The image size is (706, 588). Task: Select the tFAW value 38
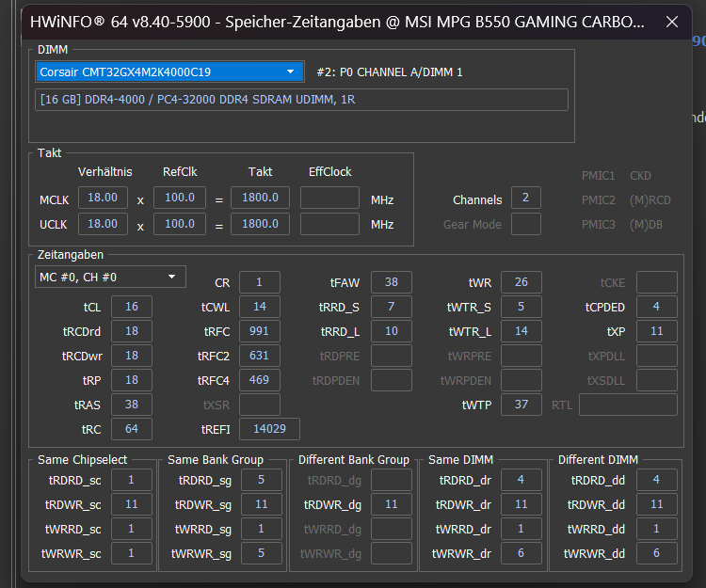click(392, 282)
